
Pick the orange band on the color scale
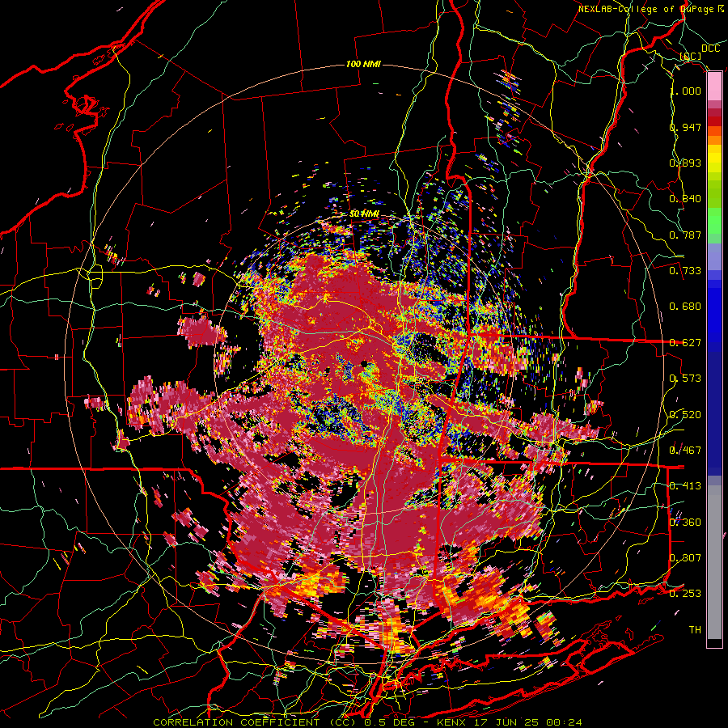[714, 140]
